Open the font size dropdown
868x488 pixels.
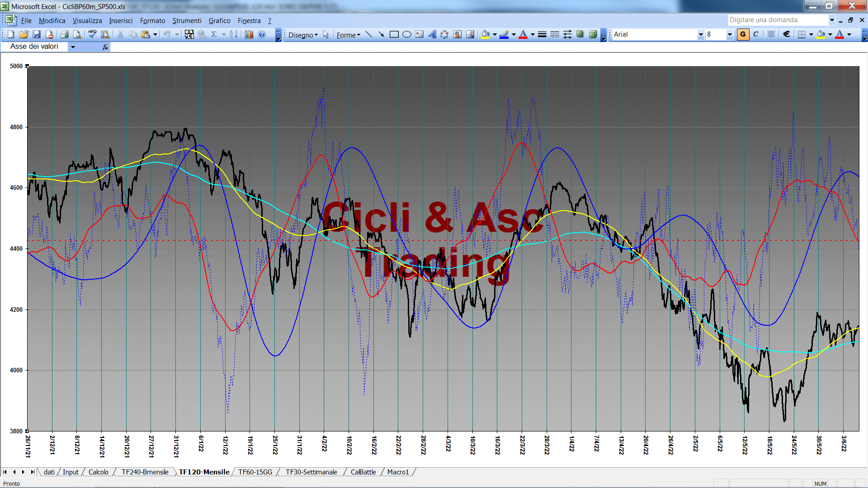[x=729, y=34]
